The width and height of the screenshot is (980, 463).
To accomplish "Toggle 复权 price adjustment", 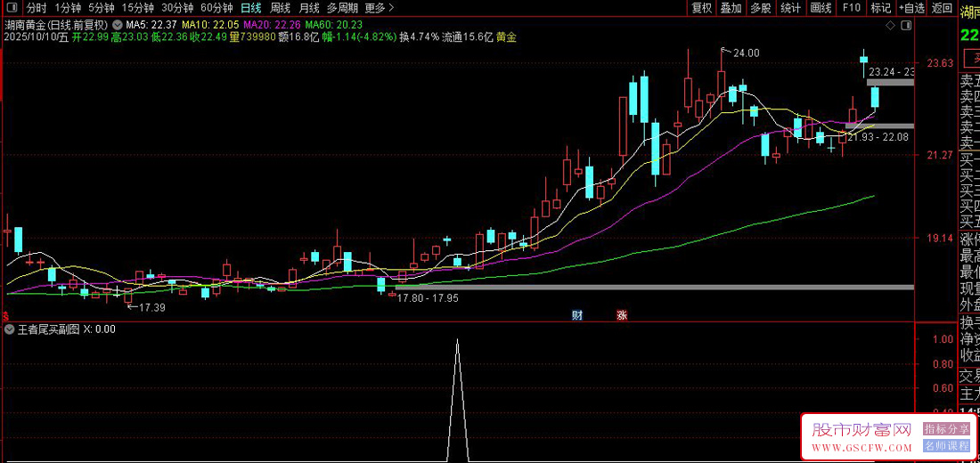I will [x=701, y=8].
